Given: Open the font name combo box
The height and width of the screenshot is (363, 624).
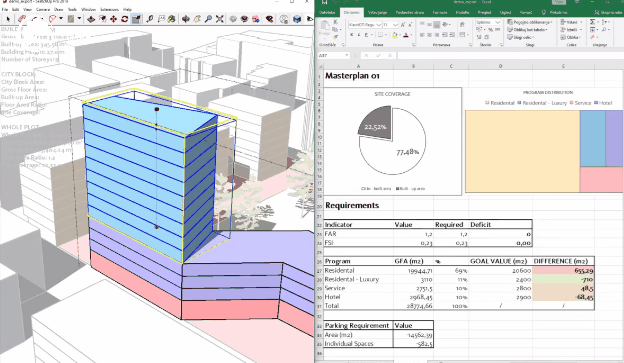Looking at the screenshot, I should (365, 25).
